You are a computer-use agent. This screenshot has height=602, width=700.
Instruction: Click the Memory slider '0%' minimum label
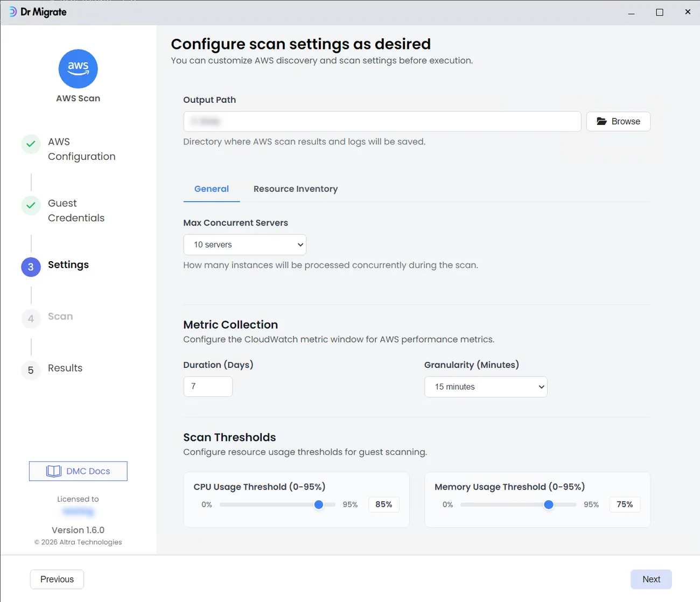pyautogui.click(x=447, y=505)
